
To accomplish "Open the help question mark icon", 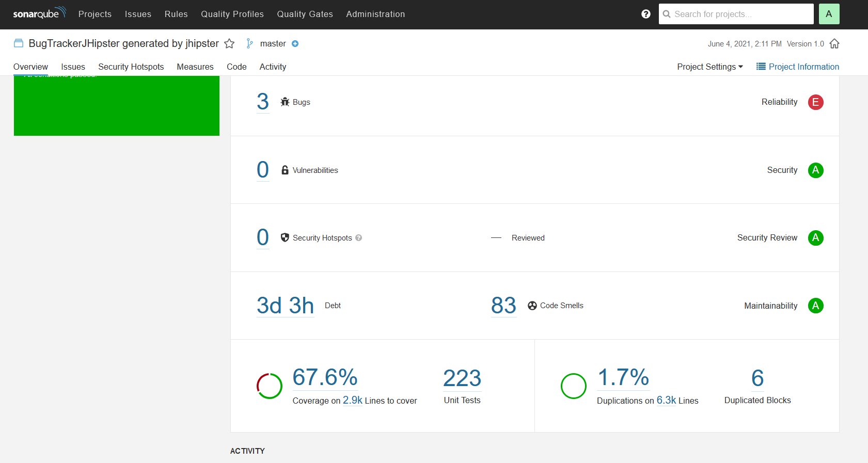I will pyautogui.click(x=645, y=14).
